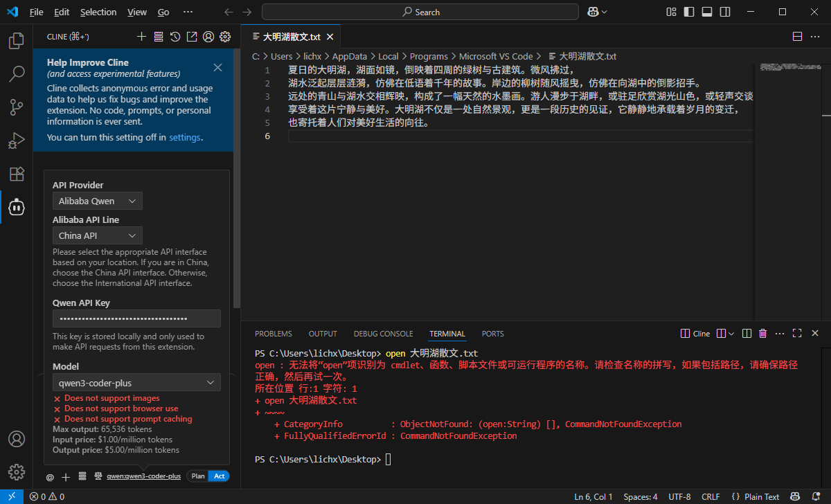Open the Edit menu
This screenshot has height=504, width=831.
(x=62, y=12)
